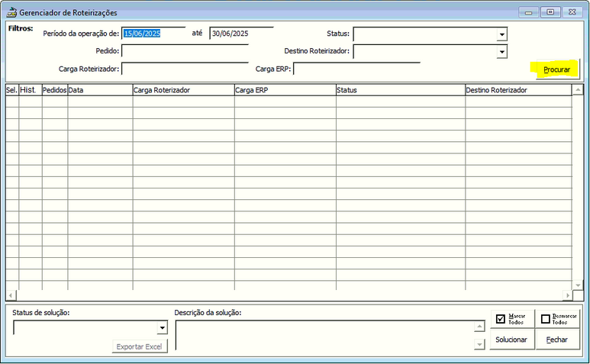Click the Carga ERP column header
The height and width of the screenshot is (364, 590).
point(285,90)
